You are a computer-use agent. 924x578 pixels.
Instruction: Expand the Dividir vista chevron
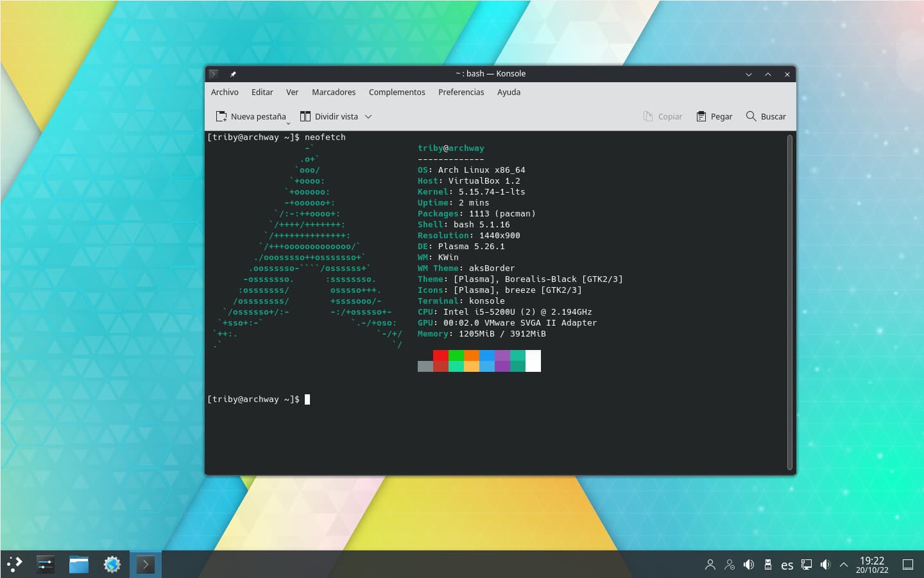pos(368,116)
